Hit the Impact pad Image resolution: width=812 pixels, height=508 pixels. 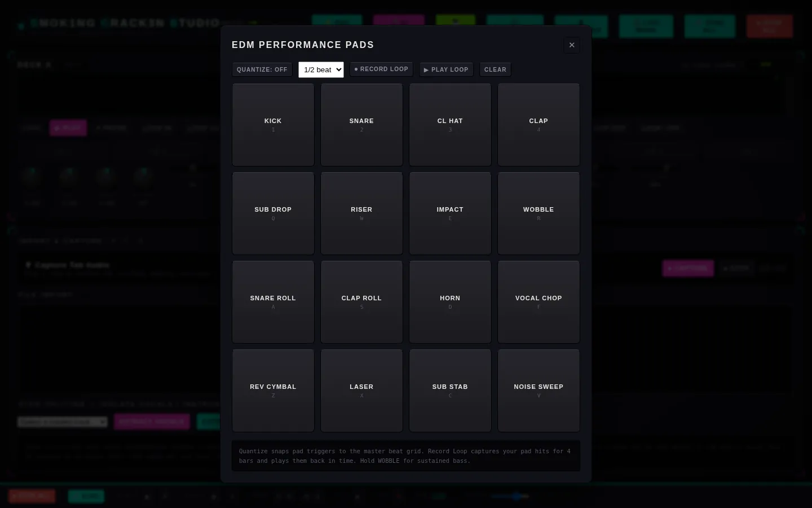click(x=450, y=213)
